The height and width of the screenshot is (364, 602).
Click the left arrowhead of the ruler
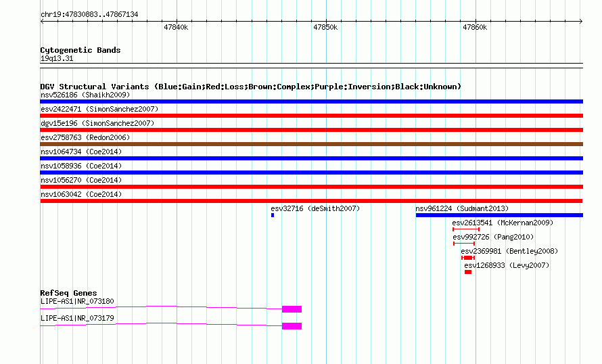click(42, 22)
